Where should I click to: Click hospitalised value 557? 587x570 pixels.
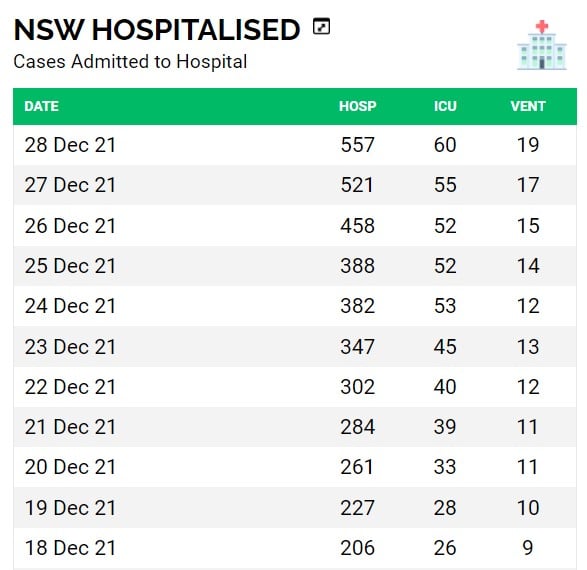(357, 145)
